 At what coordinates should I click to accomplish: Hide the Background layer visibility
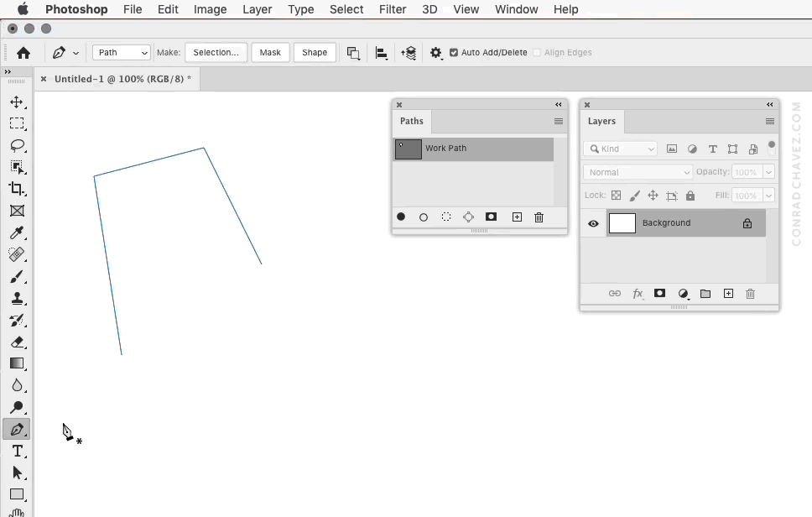tap(593, 223)
